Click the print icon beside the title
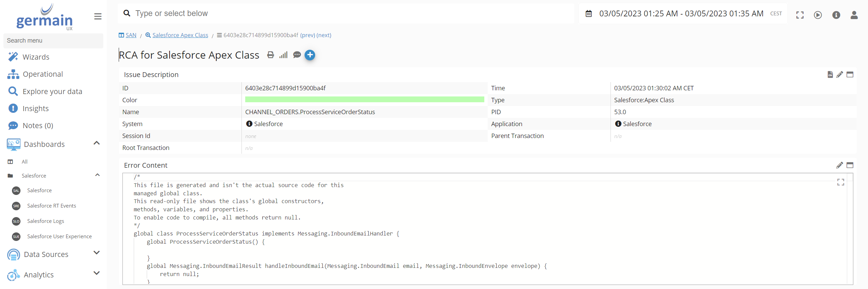The image size is (868, 289). pyautogui.click(x=270, y=55)
